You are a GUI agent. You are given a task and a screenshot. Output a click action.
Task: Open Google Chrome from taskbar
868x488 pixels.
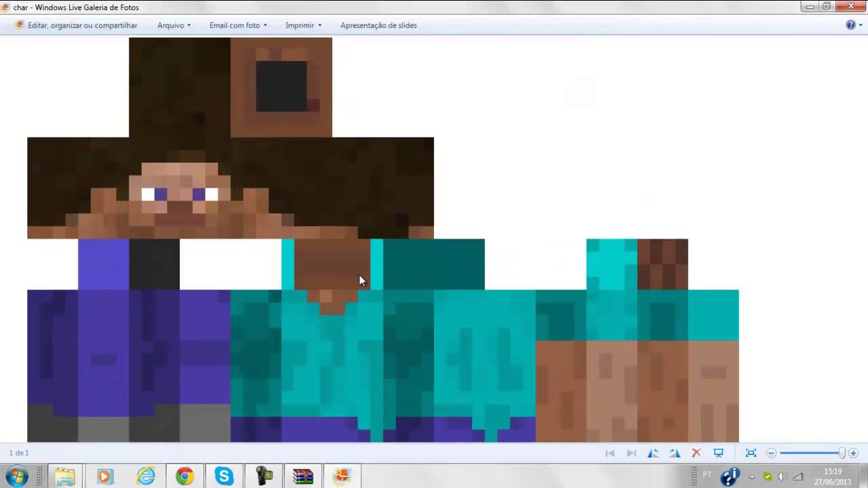[x=184, y=476]
